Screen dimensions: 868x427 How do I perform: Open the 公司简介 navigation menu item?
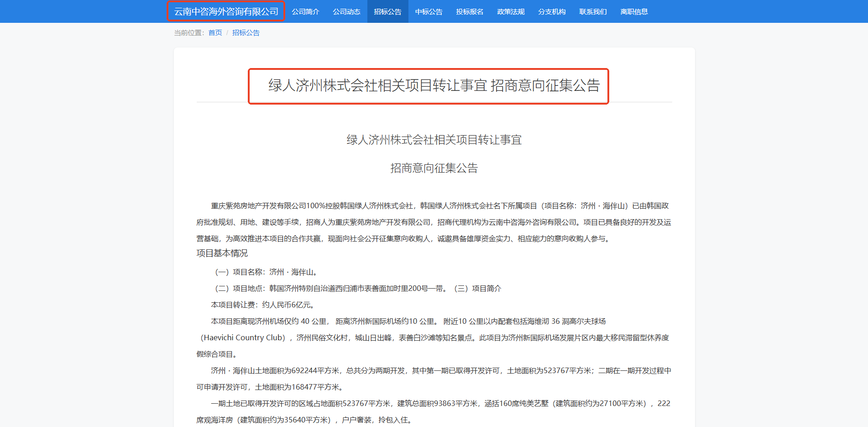(305, 11)
